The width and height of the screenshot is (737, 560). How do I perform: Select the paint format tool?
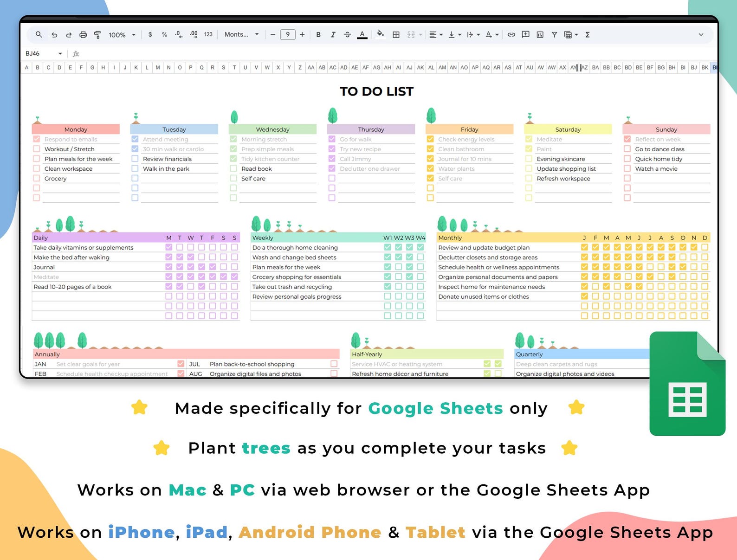point(97,35)
